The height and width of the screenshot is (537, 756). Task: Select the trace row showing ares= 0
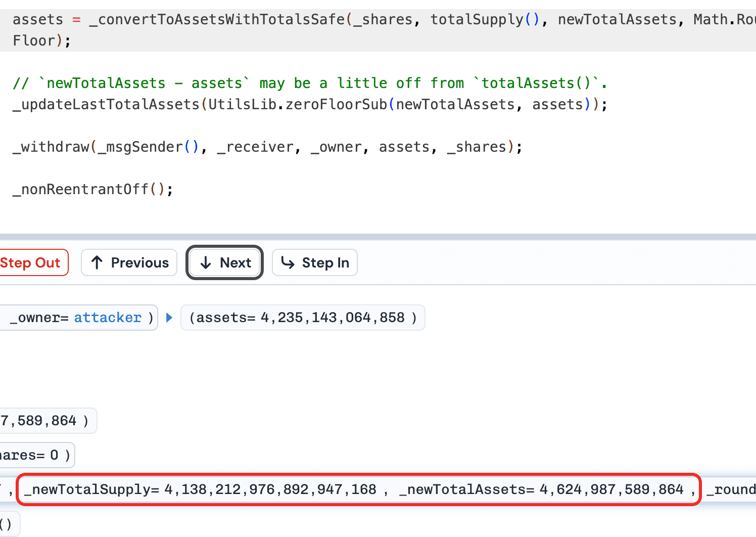click(35, 455)
